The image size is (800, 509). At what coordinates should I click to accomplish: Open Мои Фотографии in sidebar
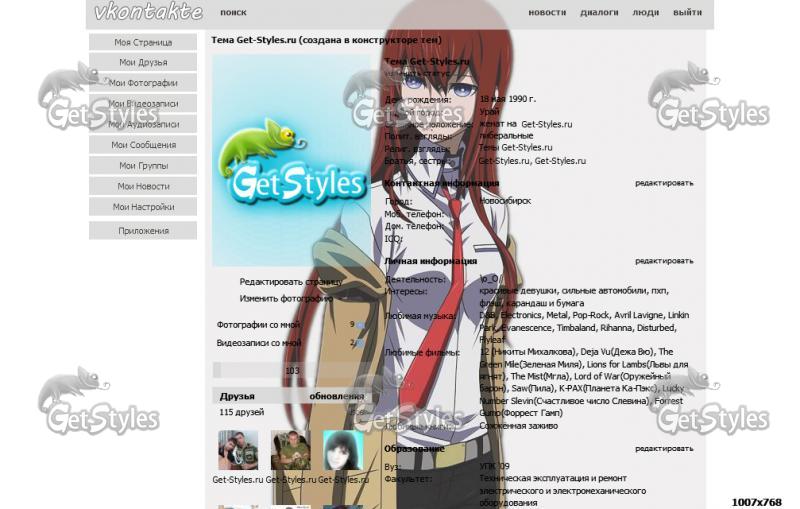[143, 83]
